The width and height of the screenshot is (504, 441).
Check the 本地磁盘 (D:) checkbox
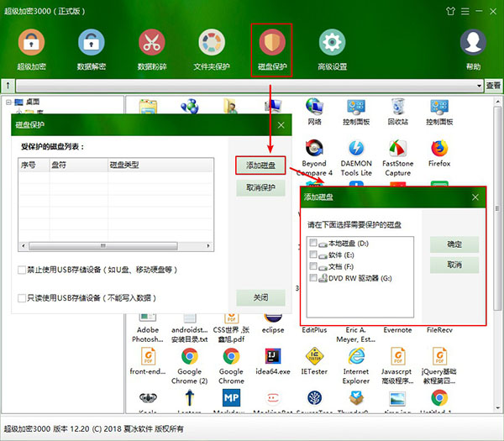(x=313, y=243)
